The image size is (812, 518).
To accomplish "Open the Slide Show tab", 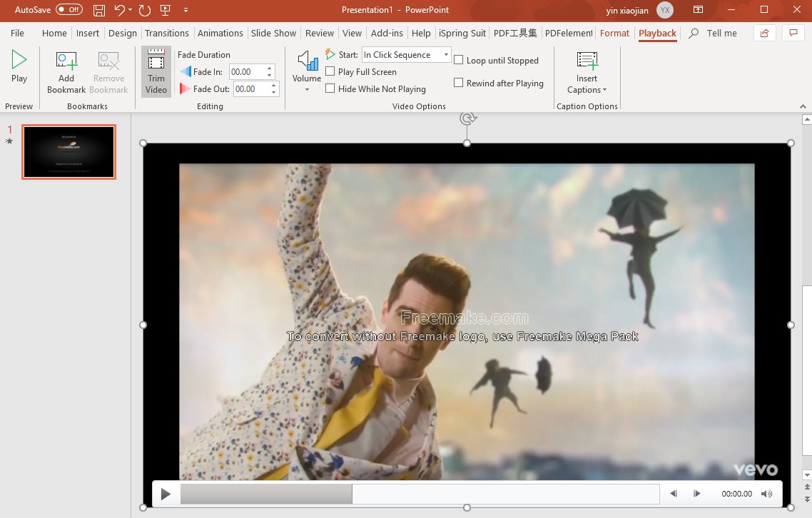I will (x=273, y=33).
